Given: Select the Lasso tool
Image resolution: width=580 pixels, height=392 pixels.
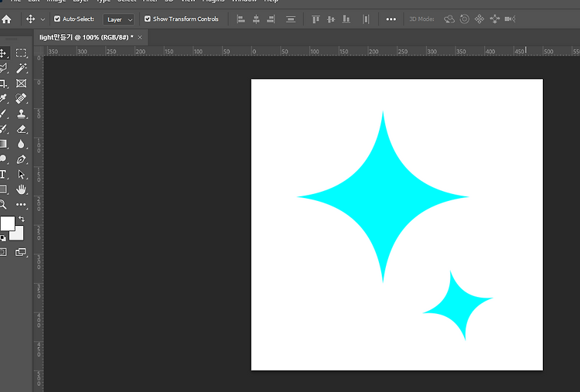Looking at the screenshot, I should (3, 68).
